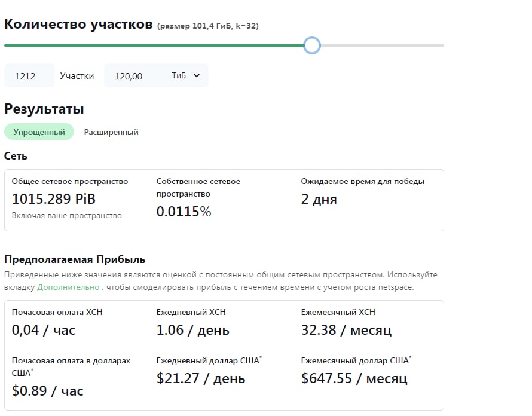Click the 120,00 size input field

point(134,76)
